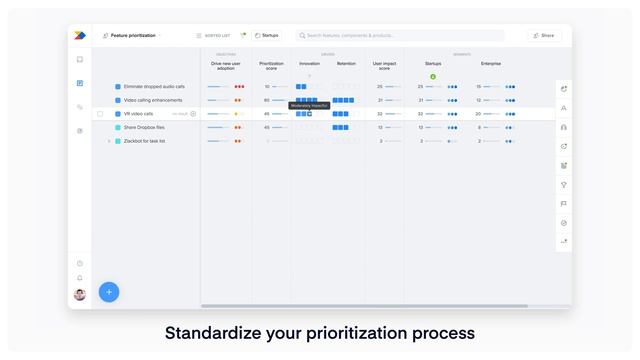The width and height of the screenshot is (640, 360).
Task: Click the horizontal scrollbar at bottom of board
Action: pyautogui.click(x=364, y=306)
